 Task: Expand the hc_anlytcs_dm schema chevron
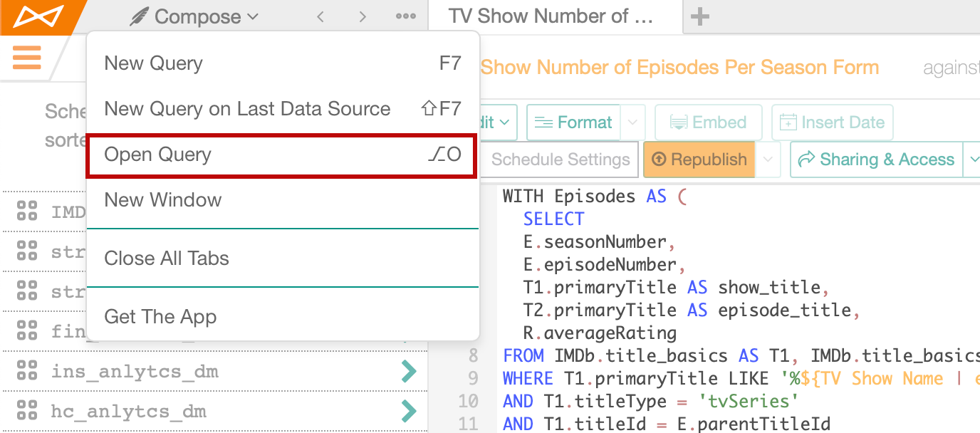point(408,410)
